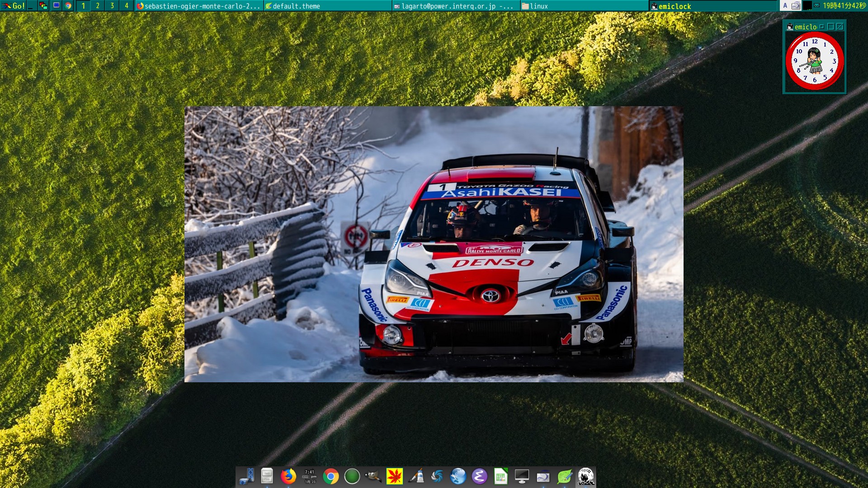The image size is (868, 488).
Task: Click the envelope mail icon in system tray
Action: click(x=816, y=5)
